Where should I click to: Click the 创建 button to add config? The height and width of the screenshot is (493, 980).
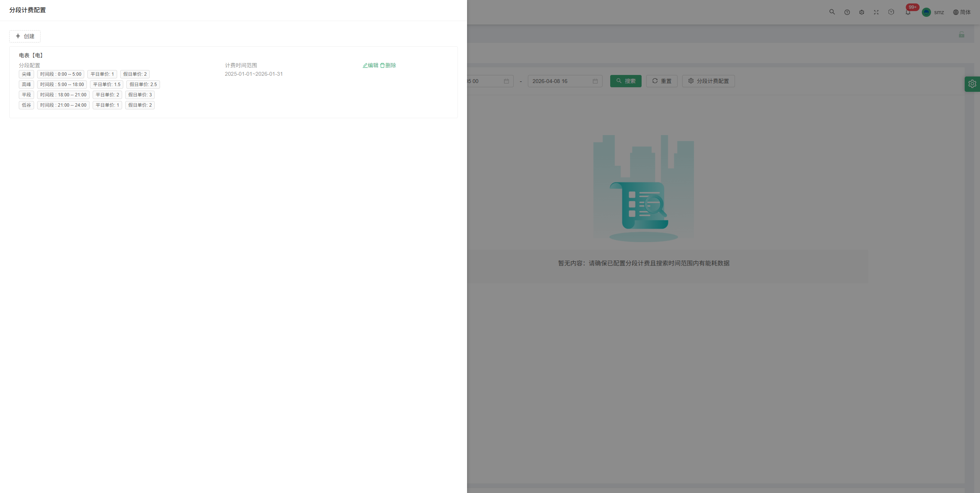click(x=25, y=36)
